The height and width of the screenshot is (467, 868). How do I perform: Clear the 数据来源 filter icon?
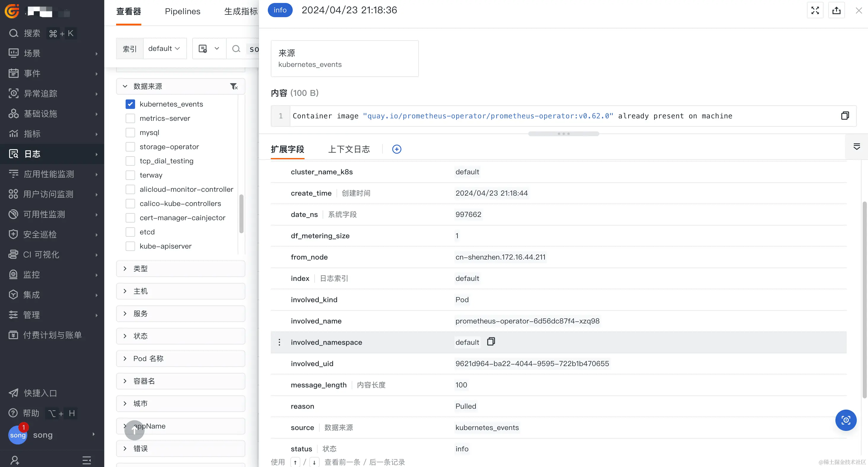point(233,86)
